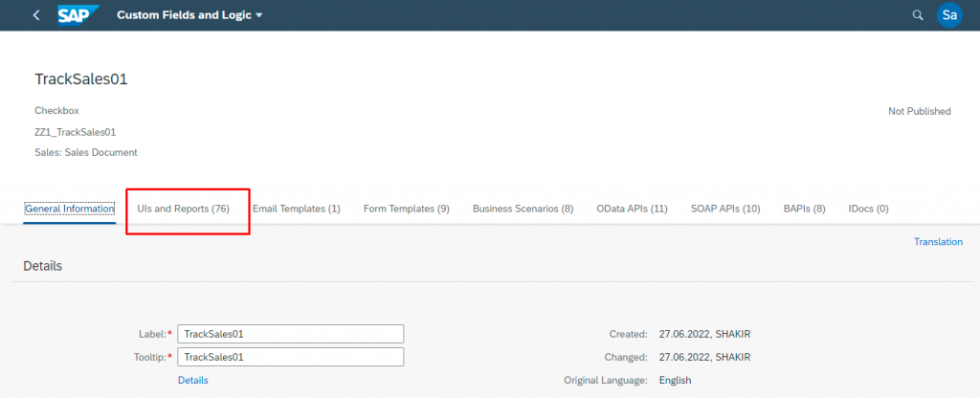
Task: Open the search magnifier icon
Action: coord(918,15)
